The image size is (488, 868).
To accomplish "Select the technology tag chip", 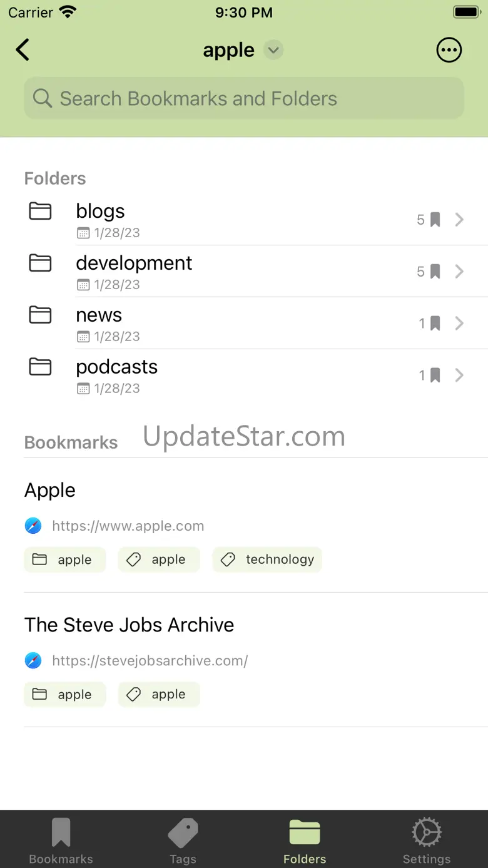I will pyautogui.click(x=267, y=559).
